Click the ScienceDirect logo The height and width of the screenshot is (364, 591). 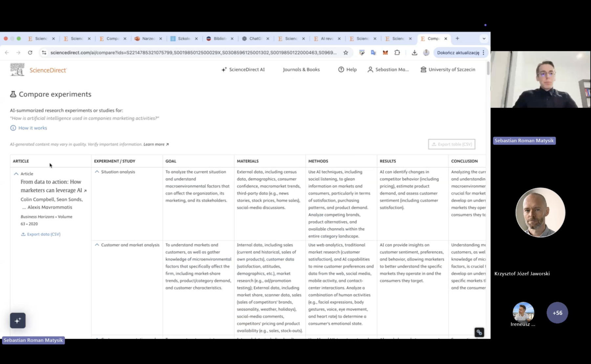tap(38, 70)
